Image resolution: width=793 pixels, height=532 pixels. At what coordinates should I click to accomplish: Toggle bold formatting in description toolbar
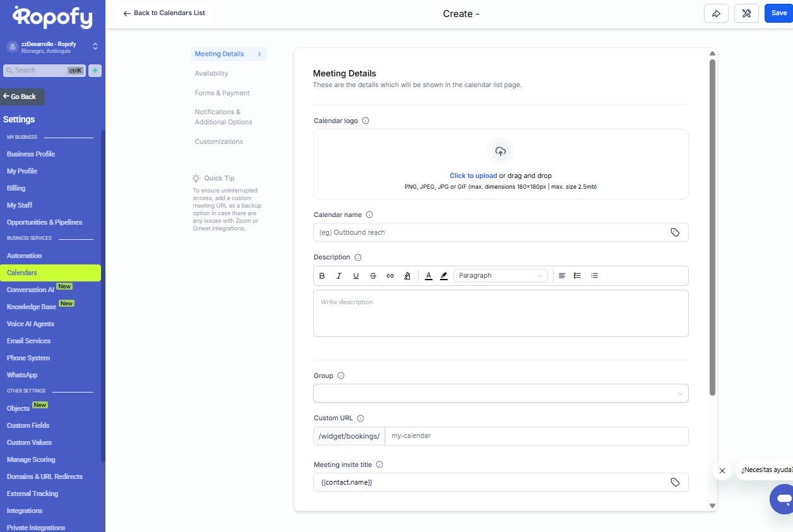(x=322, y=276)
